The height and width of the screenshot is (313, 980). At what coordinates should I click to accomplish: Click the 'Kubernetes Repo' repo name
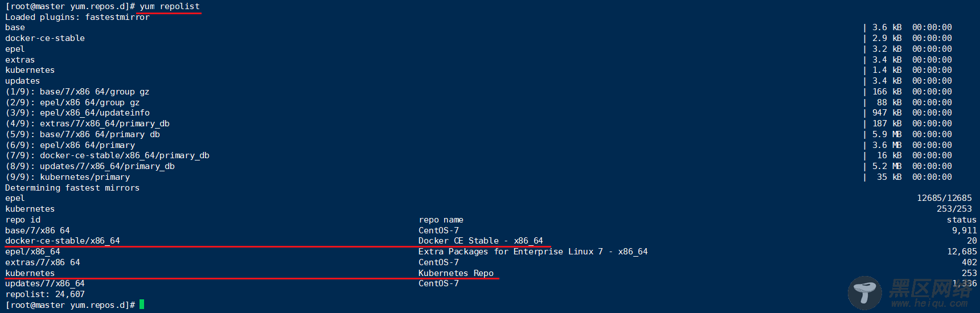pos(456,273)
